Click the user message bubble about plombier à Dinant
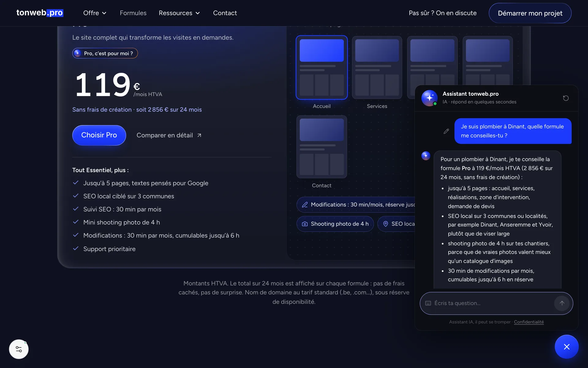The height and width of the screenshot is (368, 588). coord(513,131)
